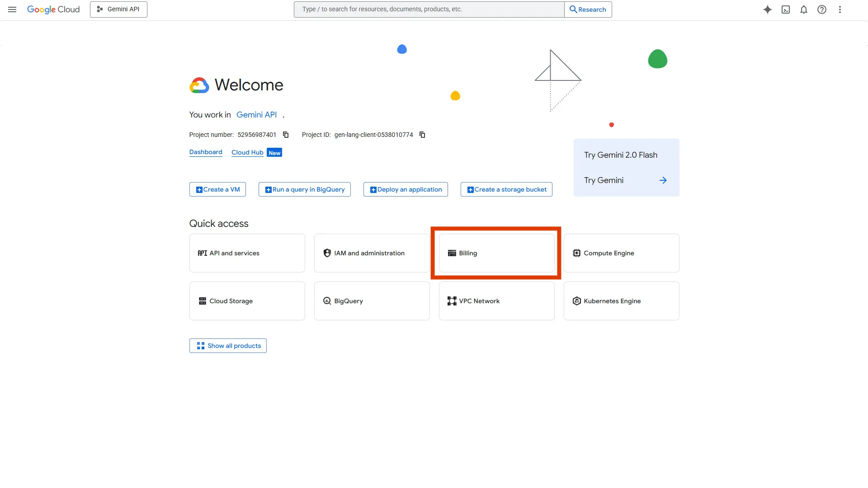Open Try Gemini 2.0 Flash card
This screenshot has height=488, width=868.
(x=627, y=168)
